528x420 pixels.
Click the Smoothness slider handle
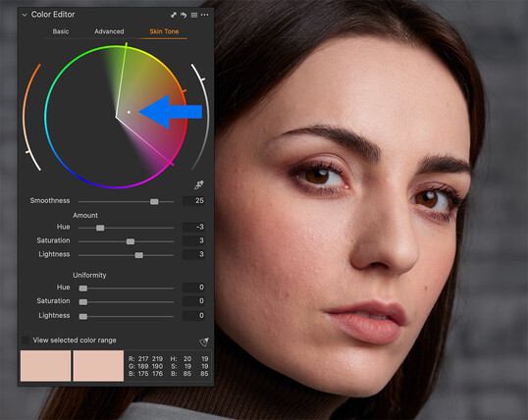(154, 201)
